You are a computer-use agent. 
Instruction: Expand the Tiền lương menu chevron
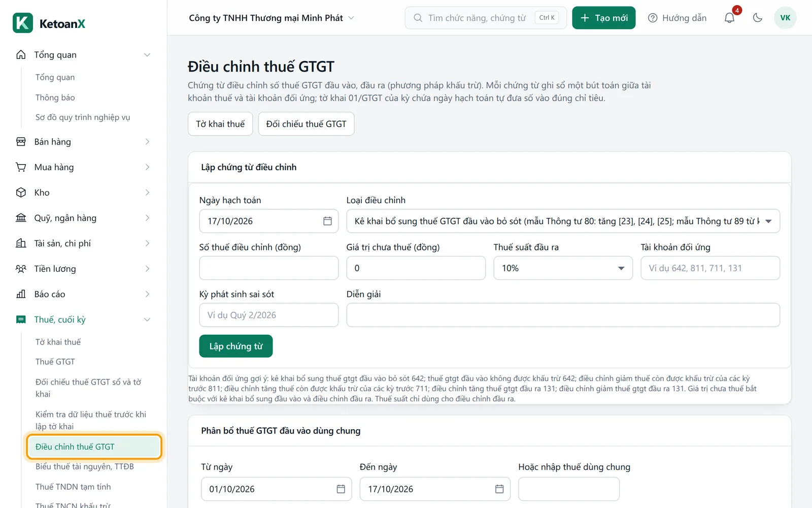[x=147, y=269]
